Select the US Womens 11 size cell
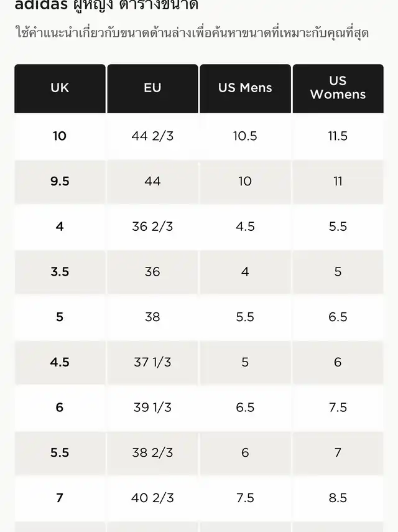The image size is (398, 532). click(338, 181)
